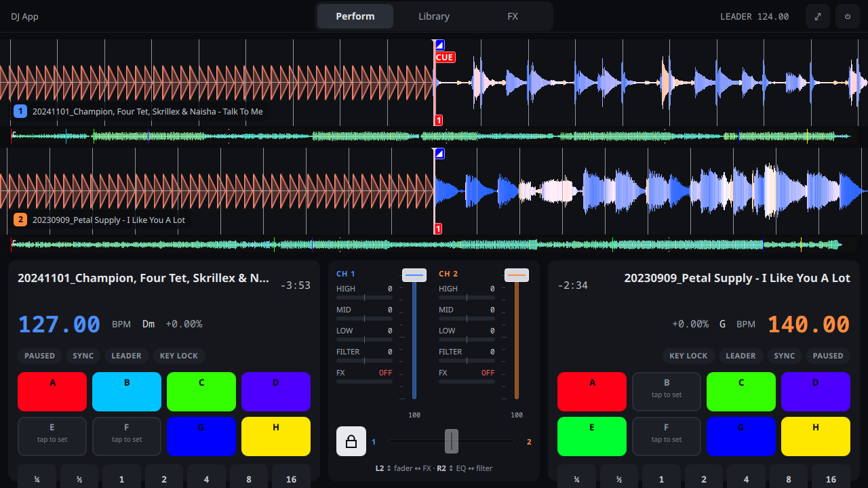Click deck 2 overview waveform strip
The height and width of the screenshot is (488, 868).
pyautogui.click(x=434, y=245)
